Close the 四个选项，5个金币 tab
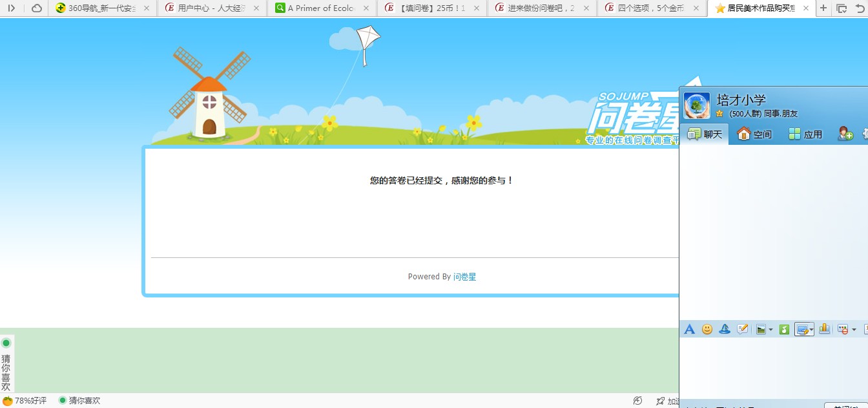The image size is (868, 408). pyautogui.click(x=696, y=8)
